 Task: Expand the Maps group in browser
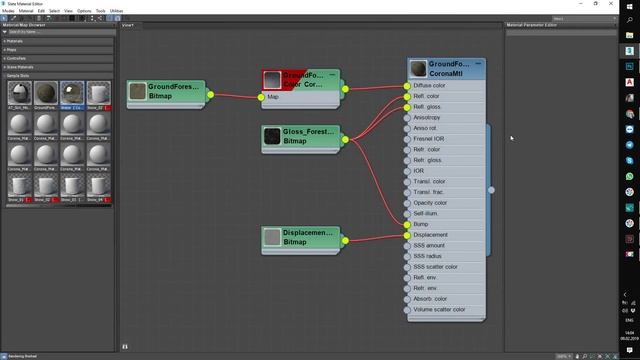point(58,50)
